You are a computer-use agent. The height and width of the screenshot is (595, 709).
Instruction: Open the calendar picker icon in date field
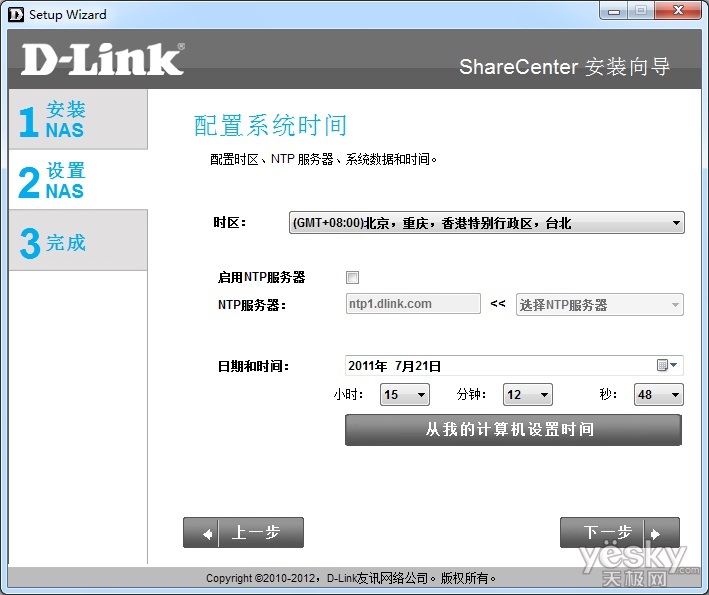point(666,365)
